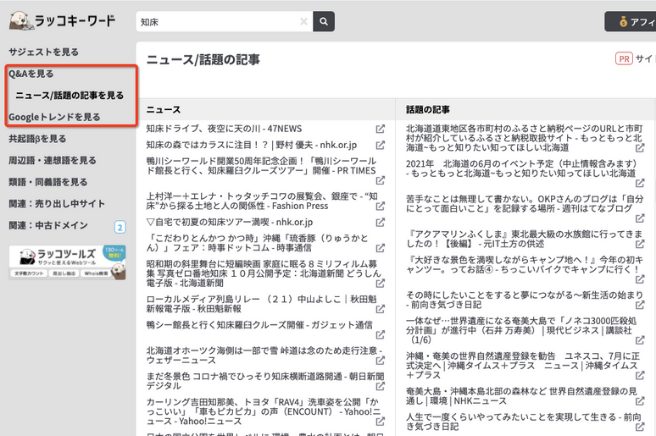Click external link icon for Yahoo!ニュース article
This screenshot has width=656, height=436.
[x=380, y=422]
